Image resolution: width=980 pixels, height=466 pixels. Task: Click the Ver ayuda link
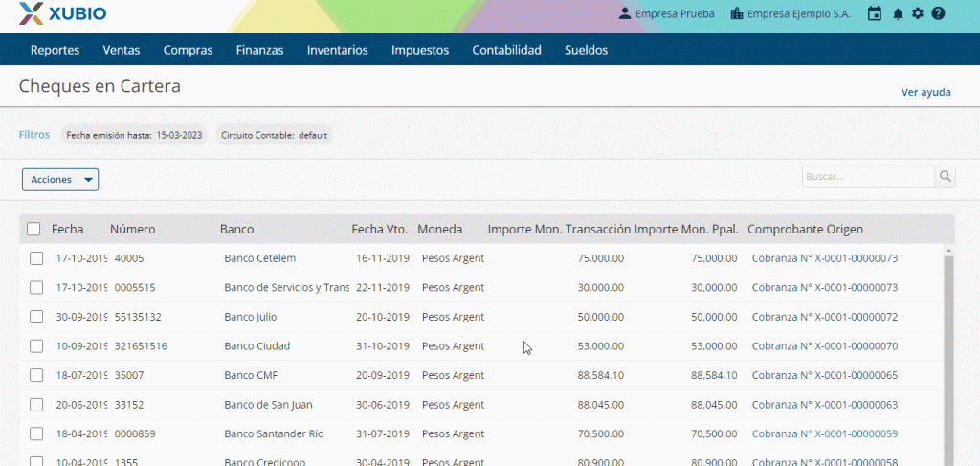click(x=926, y=93)
